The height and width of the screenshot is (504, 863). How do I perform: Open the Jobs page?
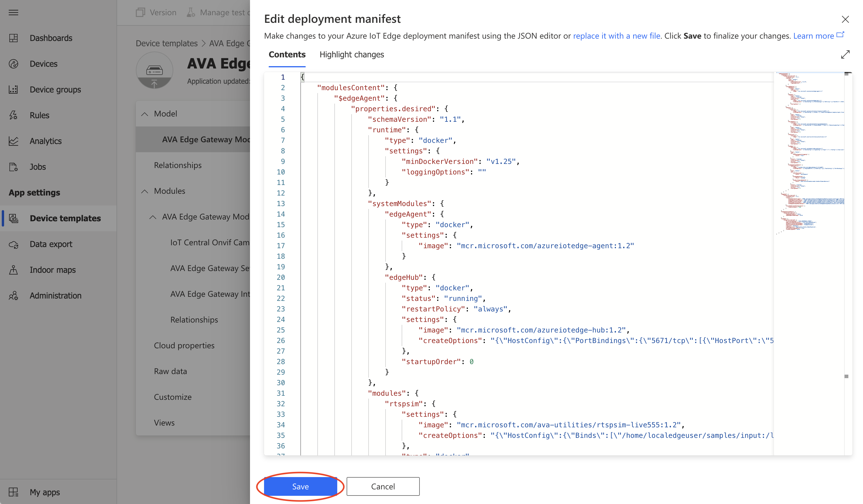click(58, 167)
